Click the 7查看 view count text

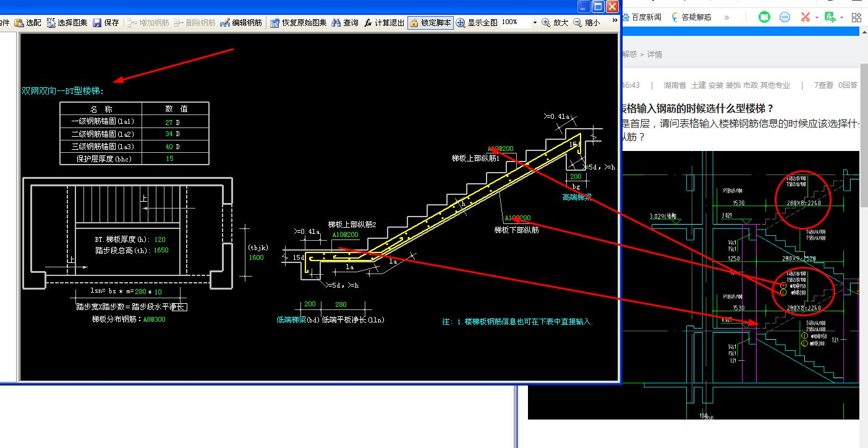click(823, 85)
